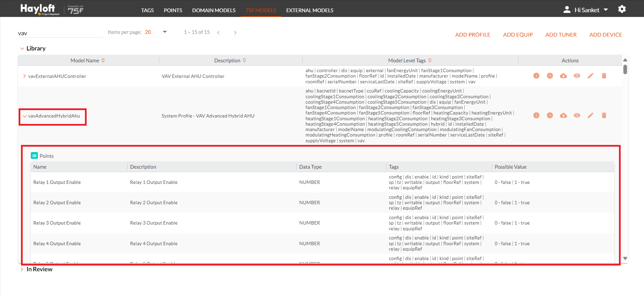Image resolution: width=644 pixels, height=297 pixels.
Task: Go to previous page arrow
Action: point(218,33)
